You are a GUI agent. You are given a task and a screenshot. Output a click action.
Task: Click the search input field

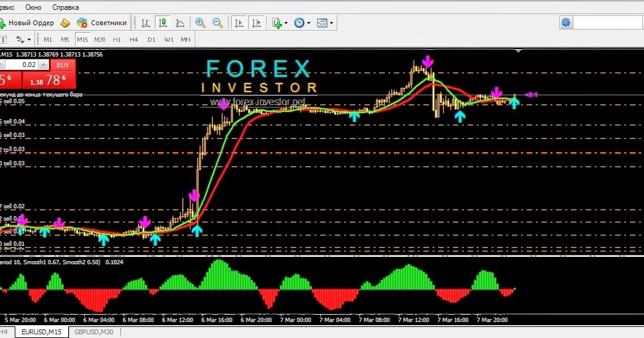click(x=608, y=23)
